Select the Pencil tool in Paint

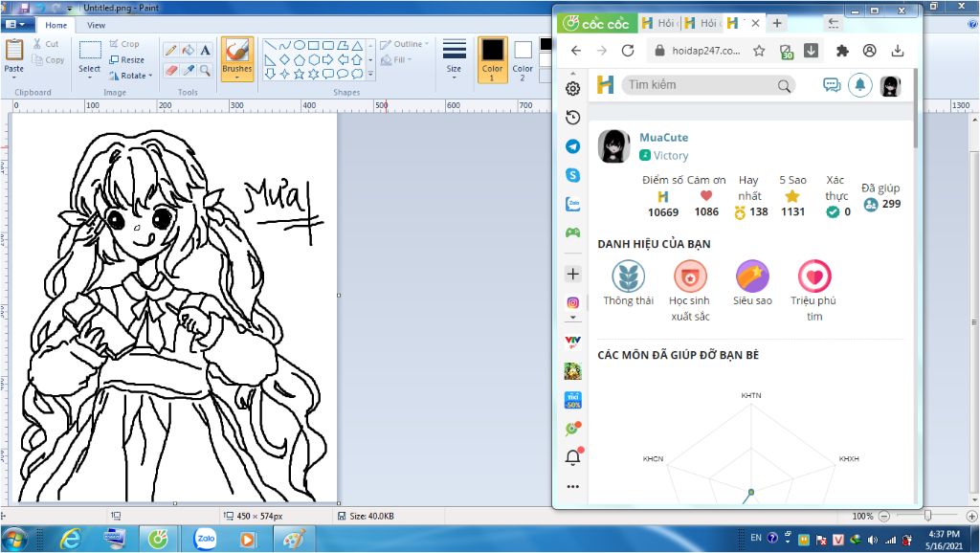[170, 50]
